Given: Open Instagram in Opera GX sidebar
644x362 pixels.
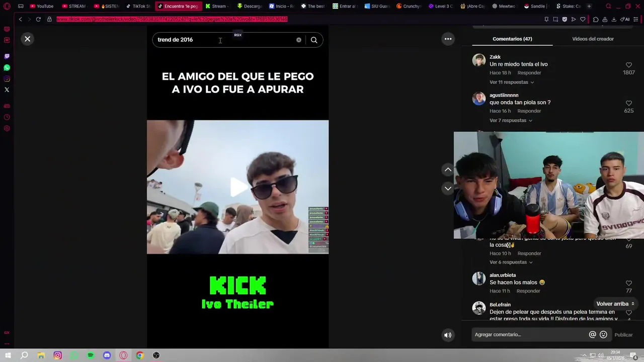Looking at the screenshot, I should click(7, 78).
